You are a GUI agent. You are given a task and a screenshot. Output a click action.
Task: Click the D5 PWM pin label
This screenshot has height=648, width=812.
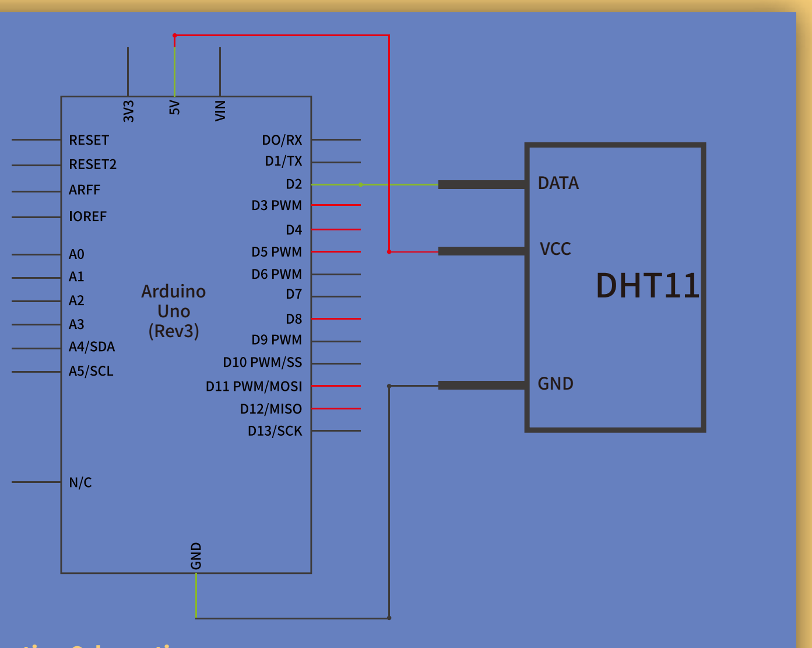(277, 252)
